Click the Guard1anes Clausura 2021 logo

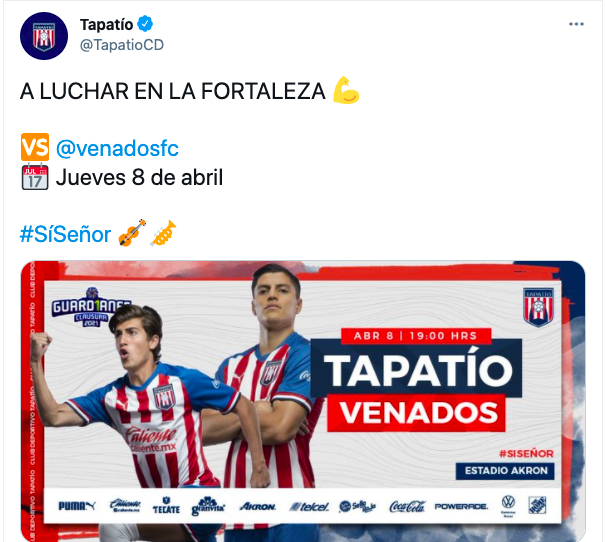91,307
